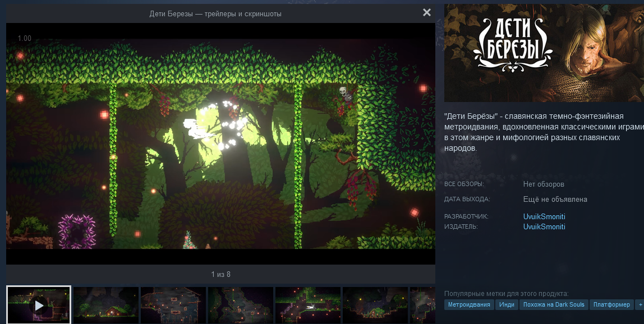The image size is (644, 324).
Task: Open the sixth thumbnail in the strip
Action: (375, 305)
